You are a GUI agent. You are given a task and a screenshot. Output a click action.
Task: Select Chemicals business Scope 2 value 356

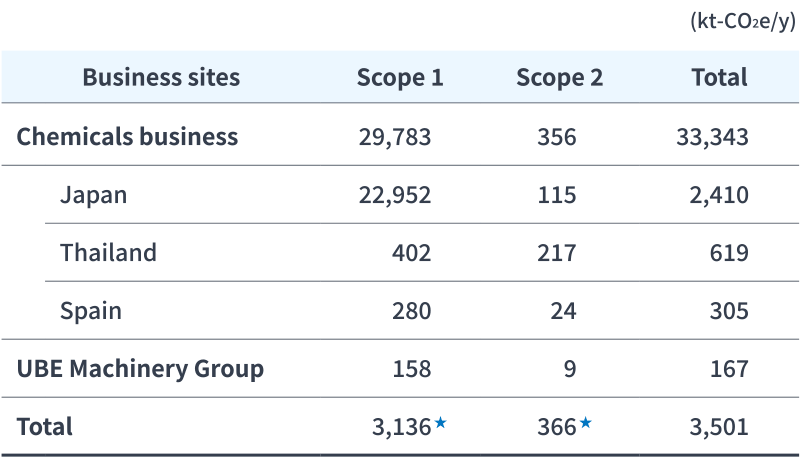pyautogui.click(x=557, y=137)
